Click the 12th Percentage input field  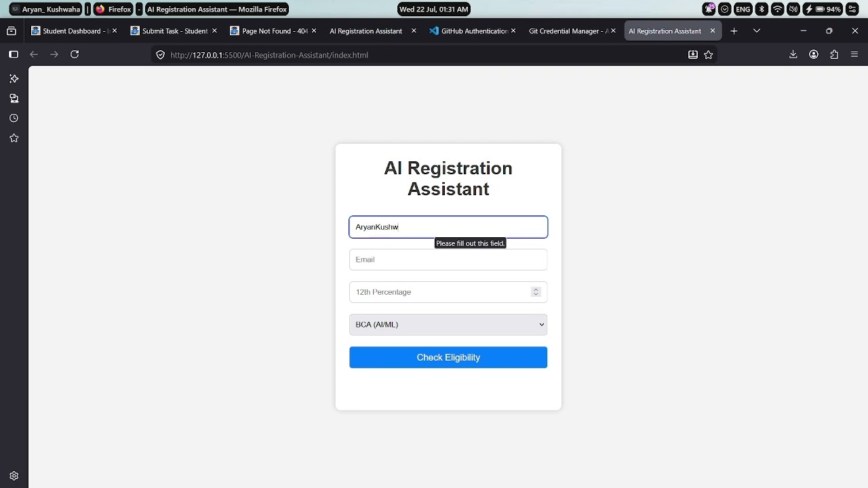pyautogui.click(x=448, y=292)
